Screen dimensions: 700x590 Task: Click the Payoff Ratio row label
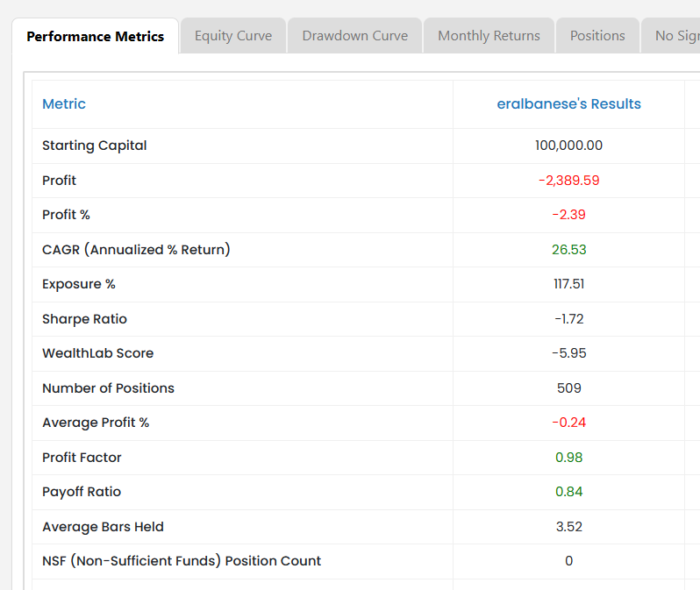[x=82, y=492]
